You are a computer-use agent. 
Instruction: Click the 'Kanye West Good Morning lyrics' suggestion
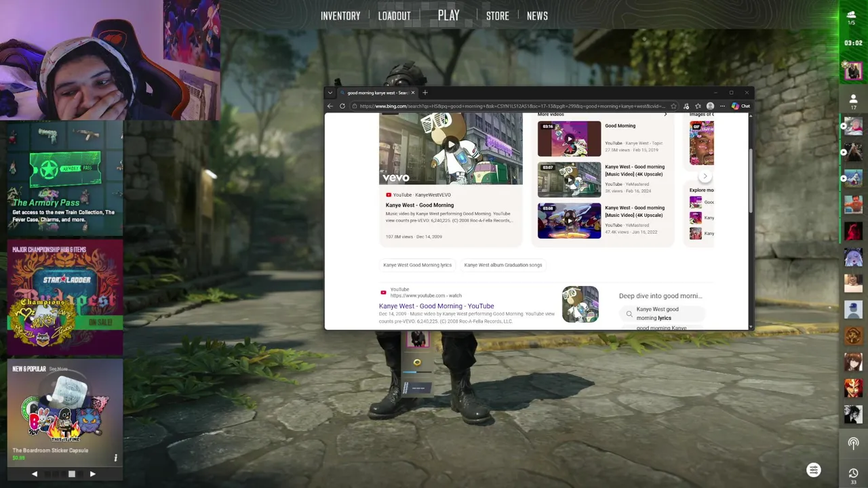[x=417, y=265]
